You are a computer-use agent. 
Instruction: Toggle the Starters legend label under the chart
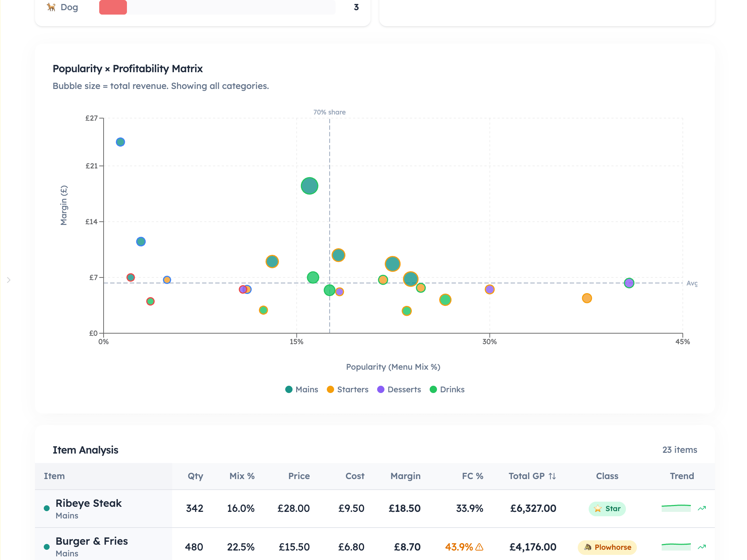(353, 389)
